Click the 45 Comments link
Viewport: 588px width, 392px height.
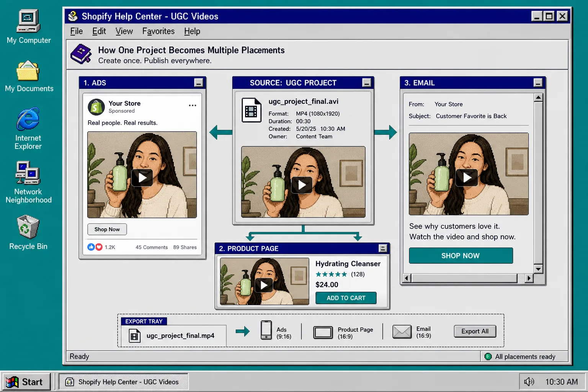(x=152, y=247)
